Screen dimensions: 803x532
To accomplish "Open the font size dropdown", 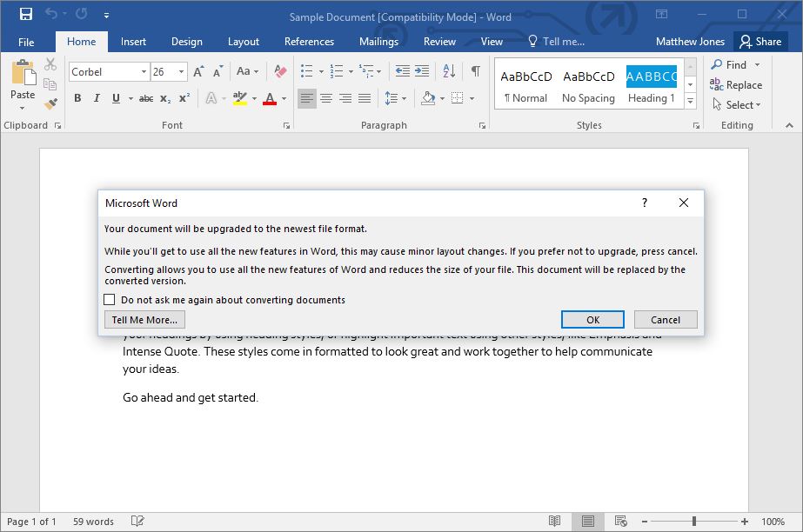I will pos(181,72).
